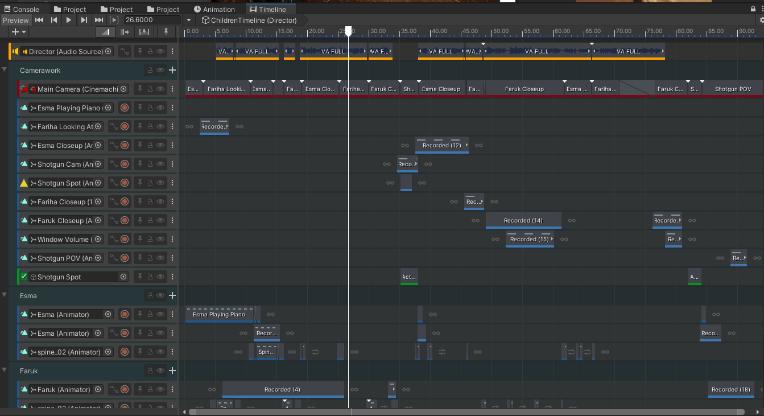The width and height of the screenshot is (764, 416).
Task: Jump to timeline start
Action: pos(39,20)
